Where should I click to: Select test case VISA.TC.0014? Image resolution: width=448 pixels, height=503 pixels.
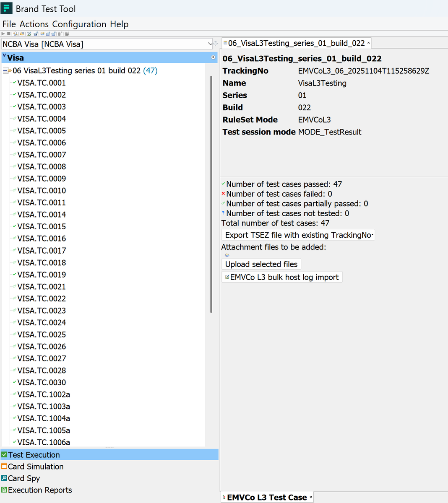pos(42,215)
